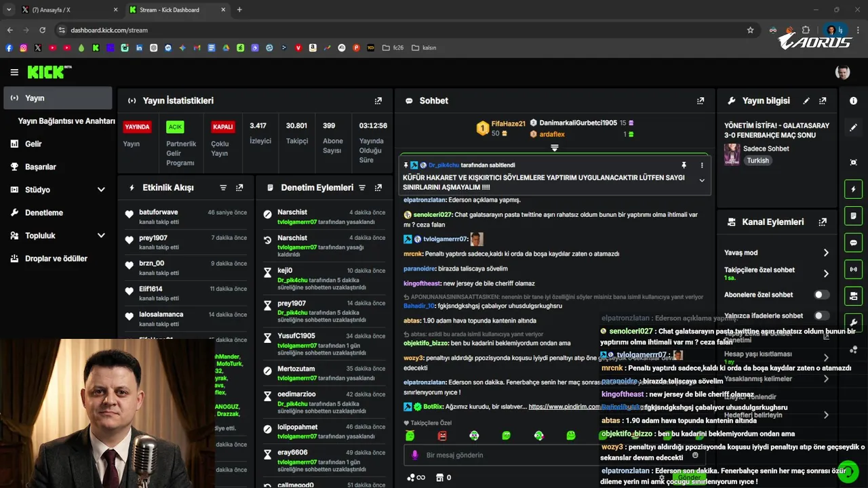Toggle the chat bubble widget in right sidebar

click(x=853, y=243)
